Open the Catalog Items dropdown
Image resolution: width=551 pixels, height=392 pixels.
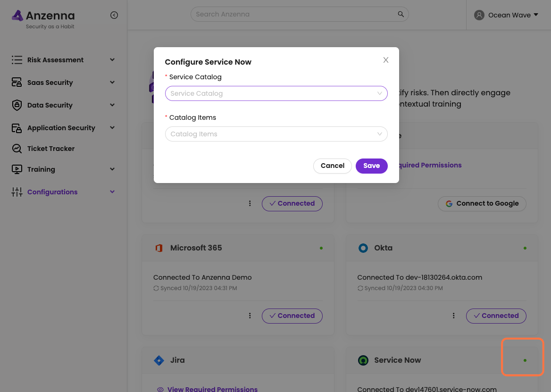[276, 134]
